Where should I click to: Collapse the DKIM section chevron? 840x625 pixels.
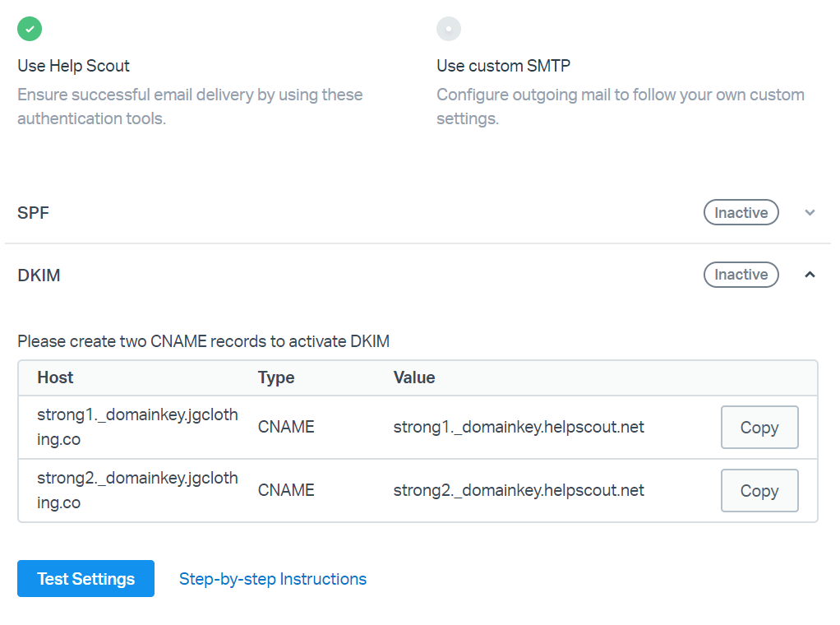click(810, 275)
